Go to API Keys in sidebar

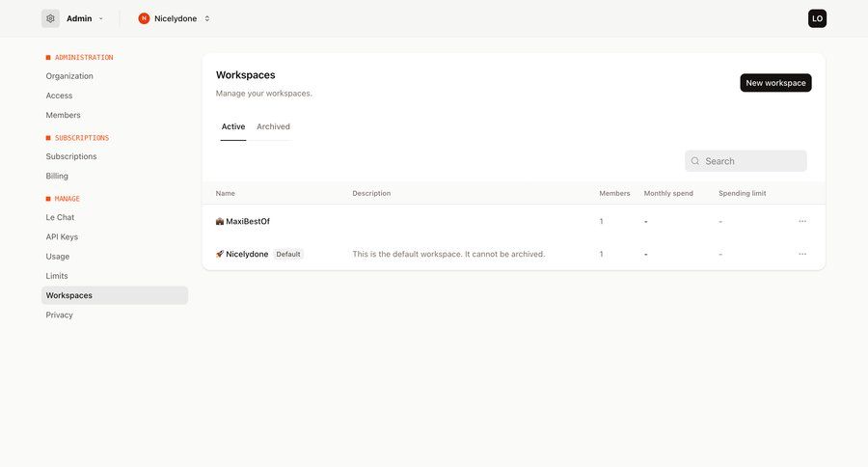click(62, 236)
